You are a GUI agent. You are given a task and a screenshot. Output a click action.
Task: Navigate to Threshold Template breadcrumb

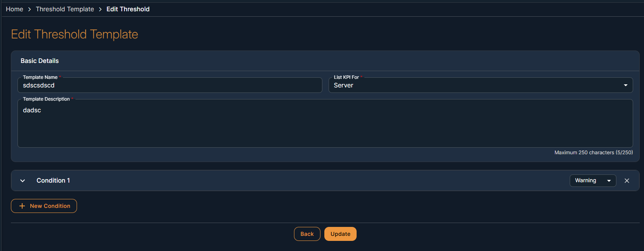[x=65, y=9]
